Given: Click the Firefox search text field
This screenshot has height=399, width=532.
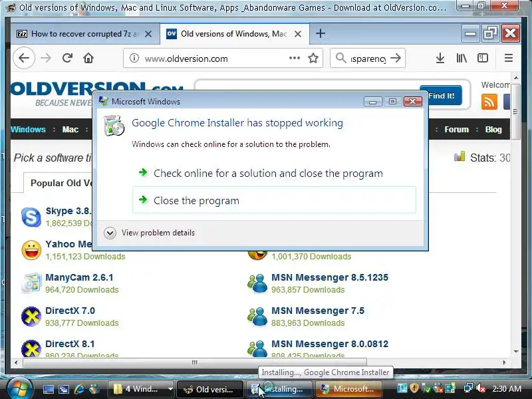Looking at the screenshot, I should click(368, 59).
